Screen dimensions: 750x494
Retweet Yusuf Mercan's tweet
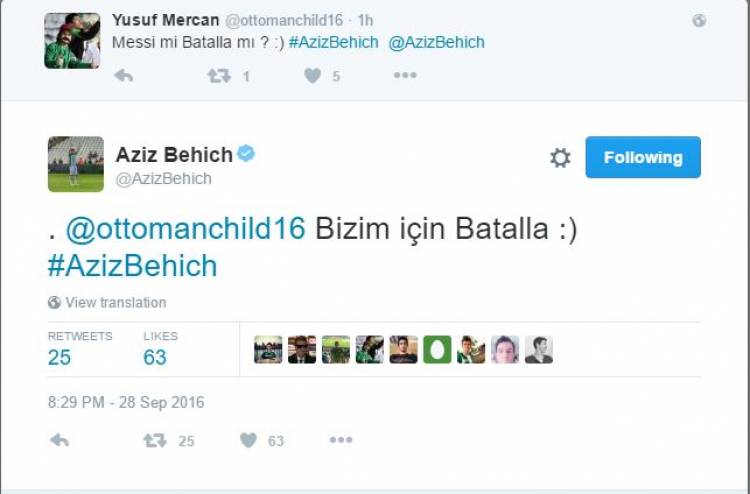pyautogui.click(x=219, y=76)
